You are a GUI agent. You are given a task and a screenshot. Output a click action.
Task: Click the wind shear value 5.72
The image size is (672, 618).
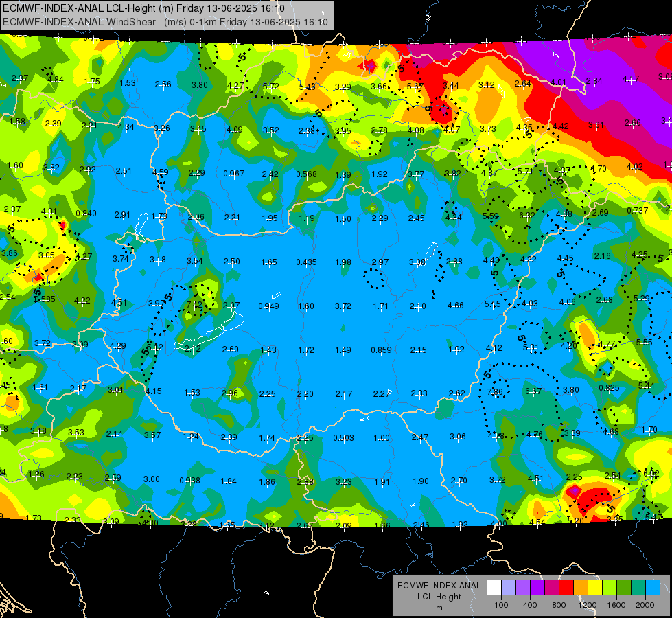[x=271, y=87]
